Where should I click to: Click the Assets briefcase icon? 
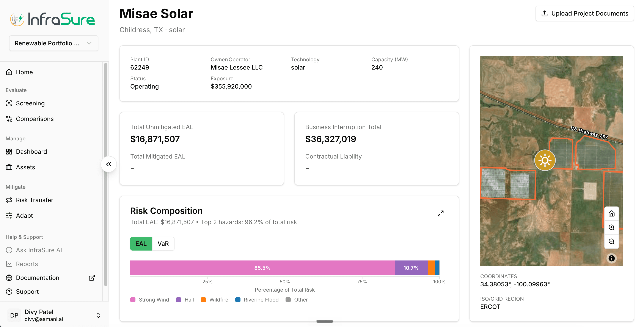click(x=9, y=167)
